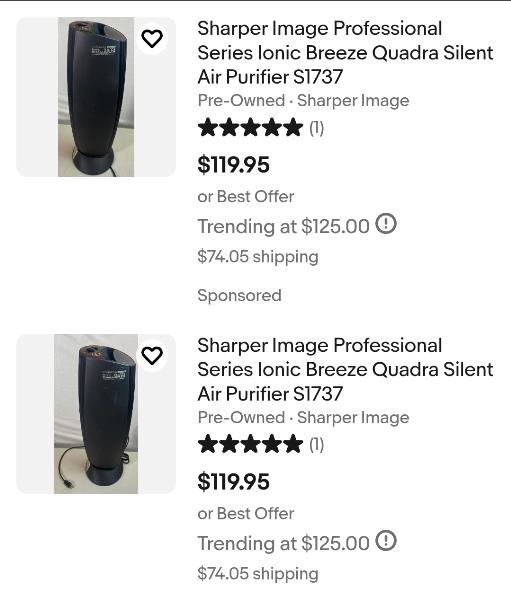The height and width of the screenshot is (600, 511).
Task: Open second Sharper Image Ionic Breeze title
Action: pos(345,369)
